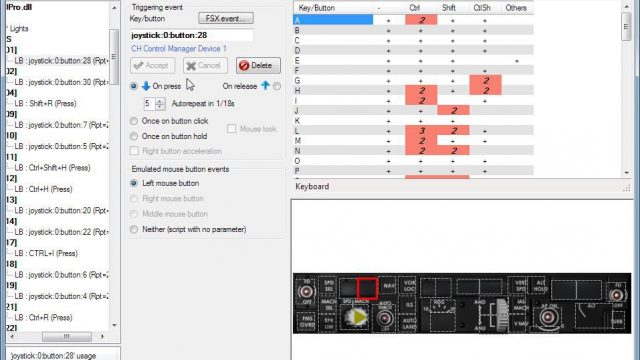Choose Once on button click option
This screenshot has width=640, height=360.
tap(133, 121)
